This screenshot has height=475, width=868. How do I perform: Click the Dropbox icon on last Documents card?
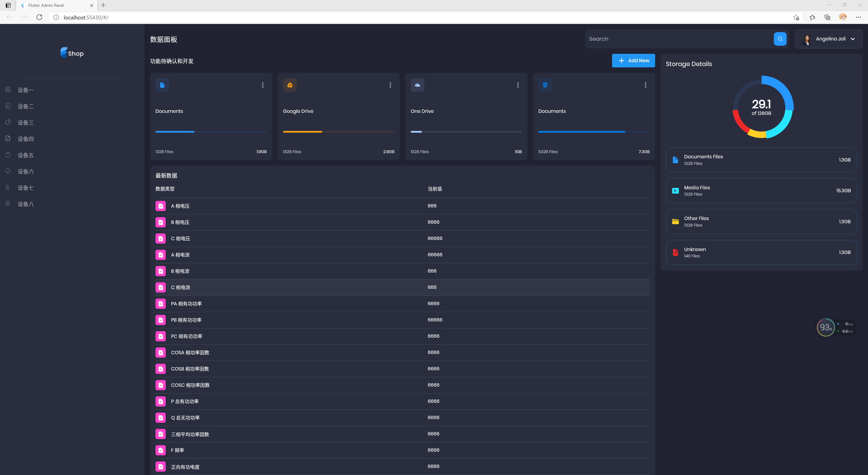pos(545,85)
